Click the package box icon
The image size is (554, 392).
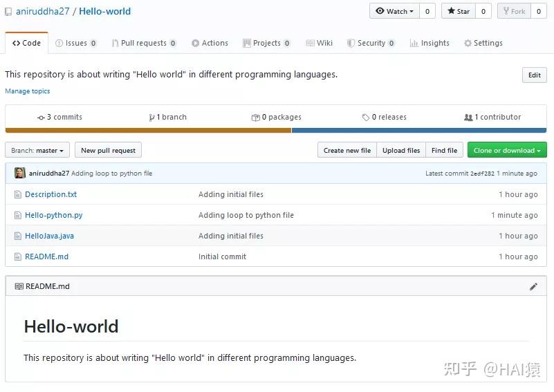pyautogui.click(x=255, y=118)
